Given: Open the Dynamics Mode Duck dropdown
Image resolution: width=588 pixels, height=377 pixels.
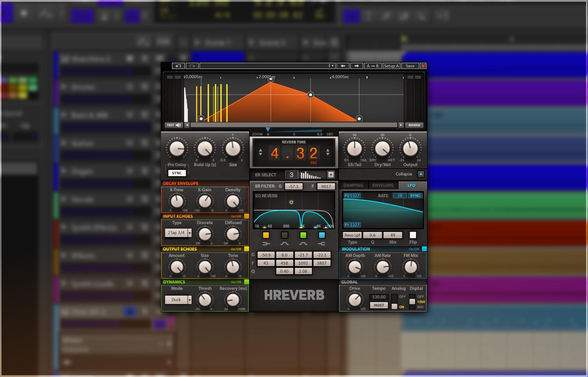Looking at the screenshot, I should [x=178, y=299].
